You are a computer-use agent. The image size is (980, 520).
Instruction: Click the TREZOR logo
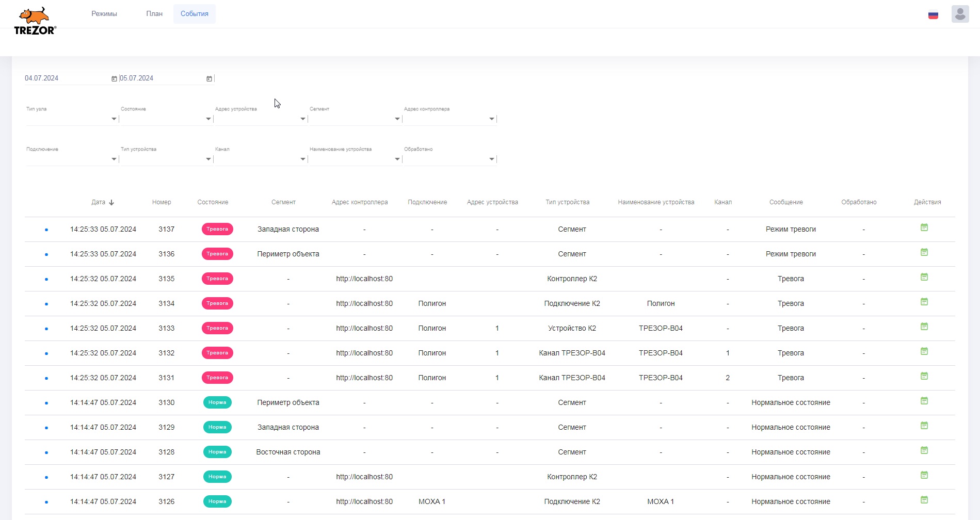(x=35, y=21)
